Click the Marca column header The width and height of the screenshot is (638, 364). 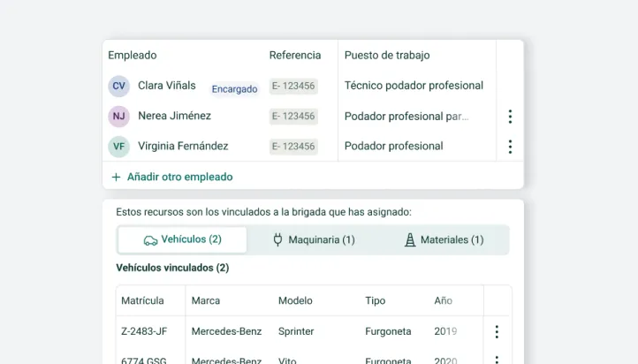206,300
